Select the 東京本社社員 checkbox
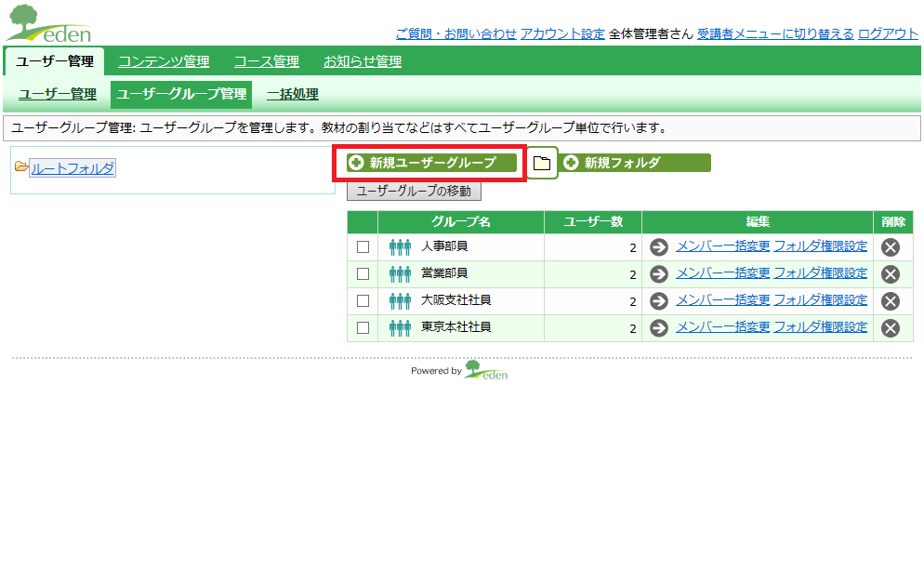This screenshot has width=924, height=584. (x=363, y=327)
